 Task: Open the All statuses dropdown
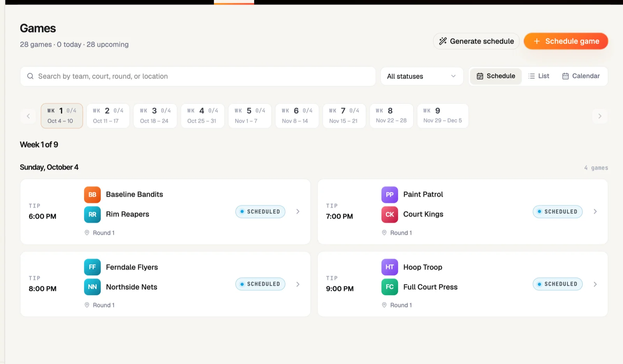422,76
